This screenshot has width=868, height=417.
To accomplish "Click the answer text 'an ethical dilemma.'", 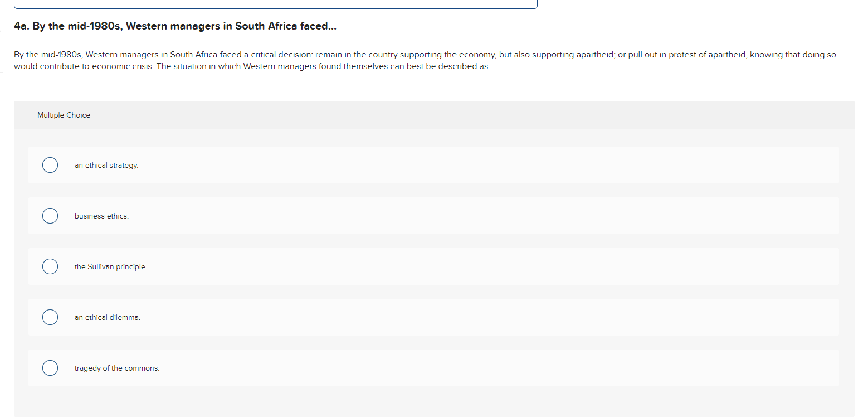I will [108, 318].
